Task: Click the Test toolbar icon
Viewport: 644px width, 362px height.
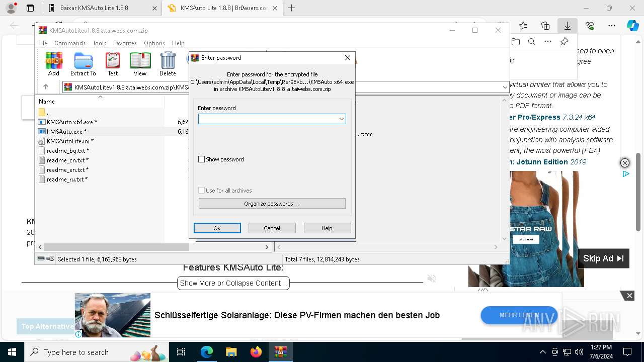Action: pyautogui.click(x=113, y=64)
